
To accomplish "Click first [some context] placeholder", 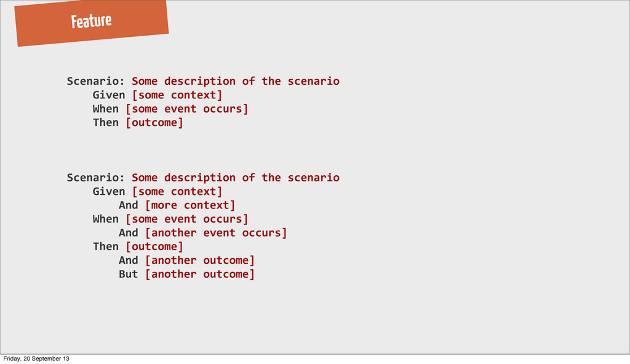I will (x=177, y=95).
